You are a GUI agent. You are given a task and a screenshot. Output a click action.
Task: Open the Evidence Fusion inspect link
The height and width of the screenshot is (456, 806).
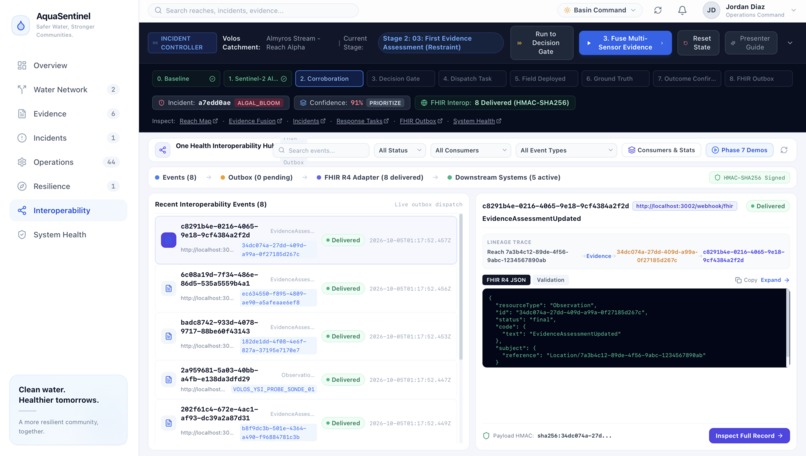point(255,121)
